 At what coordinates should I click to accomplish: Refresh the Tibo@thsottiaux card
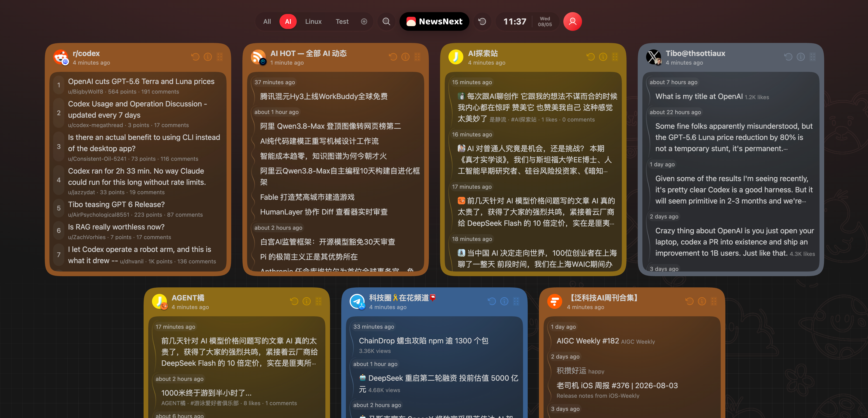point(788,57)
